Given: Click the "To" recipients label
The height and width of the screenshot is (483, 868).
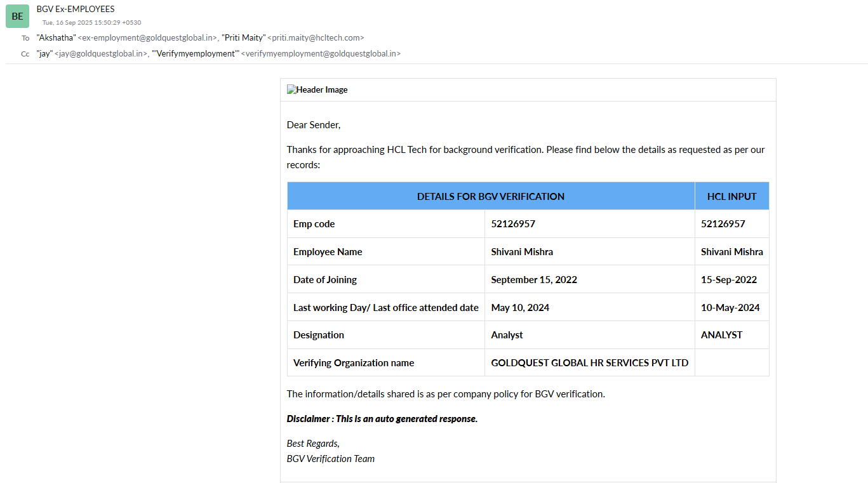Looking at the screenshot, I should pos(25,38).
